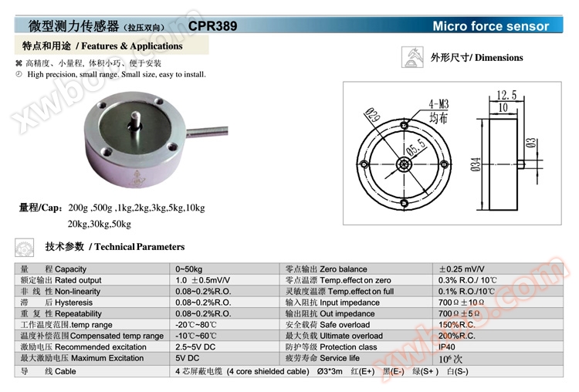The width and height of the screenshot is (579, 392).
Task: Click the sensor product photo
Action: 155,140
